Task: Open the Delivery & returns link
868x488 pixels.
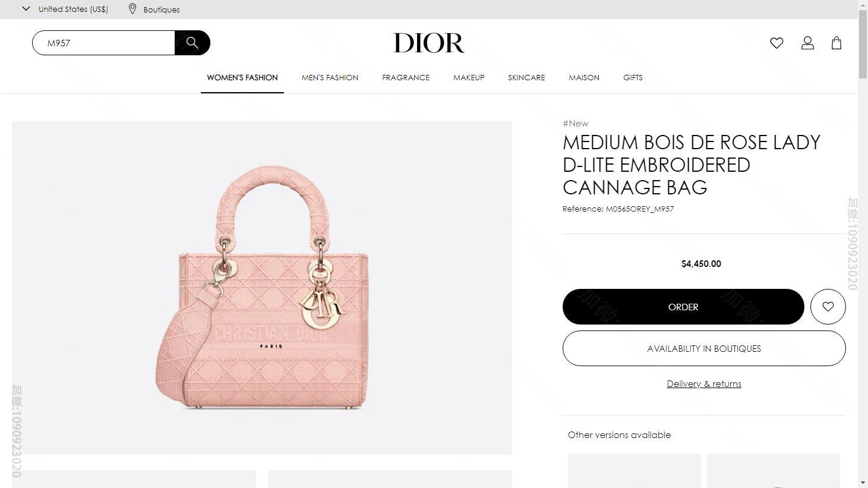Action: [x=704, y=384]
